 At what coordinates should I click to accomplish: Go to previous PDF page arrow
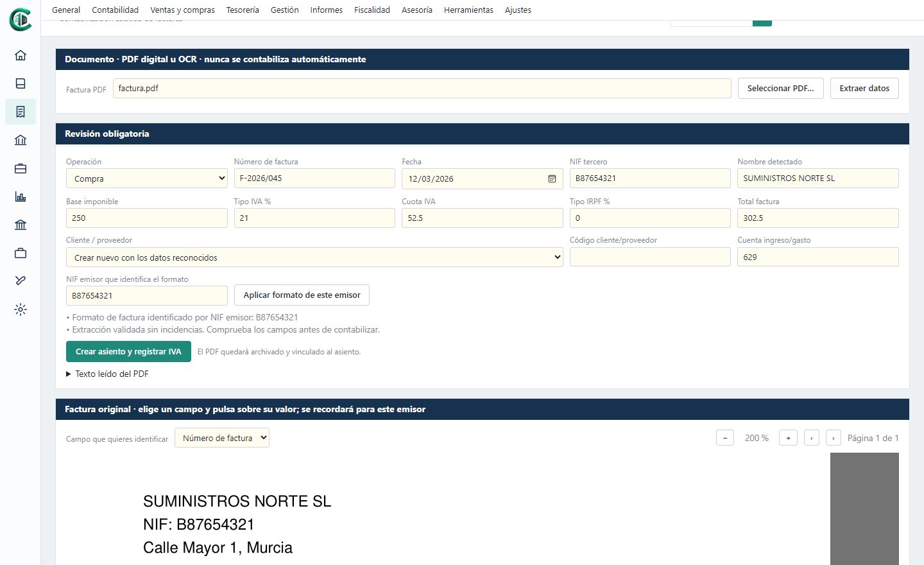(812, 438)
